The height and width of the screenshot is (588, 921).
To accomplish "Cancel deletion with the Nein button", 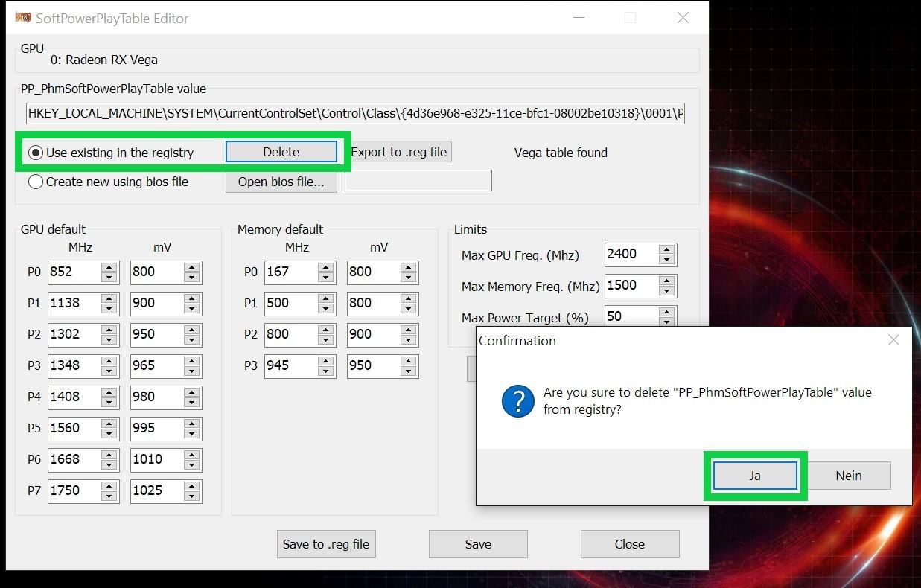I will [x=849, y=476].
